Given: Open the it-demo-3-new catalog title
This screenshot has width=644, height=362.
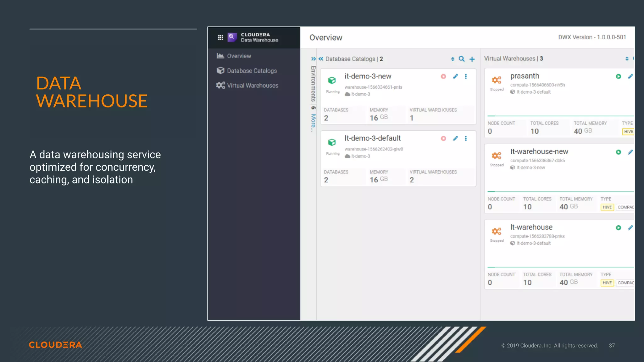Looking at the screenshot, I should 368,76.
